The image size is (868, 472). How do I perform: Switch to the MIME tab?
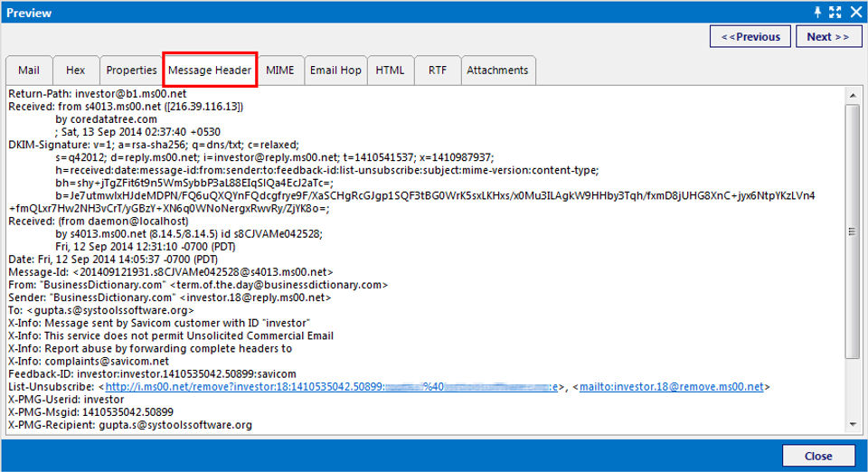point(280,71)
